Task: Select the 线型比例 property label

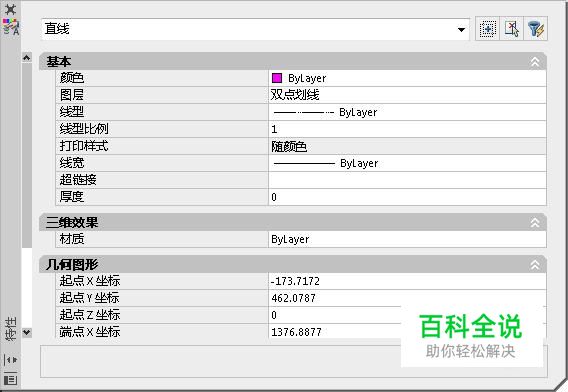Action: 84,129
